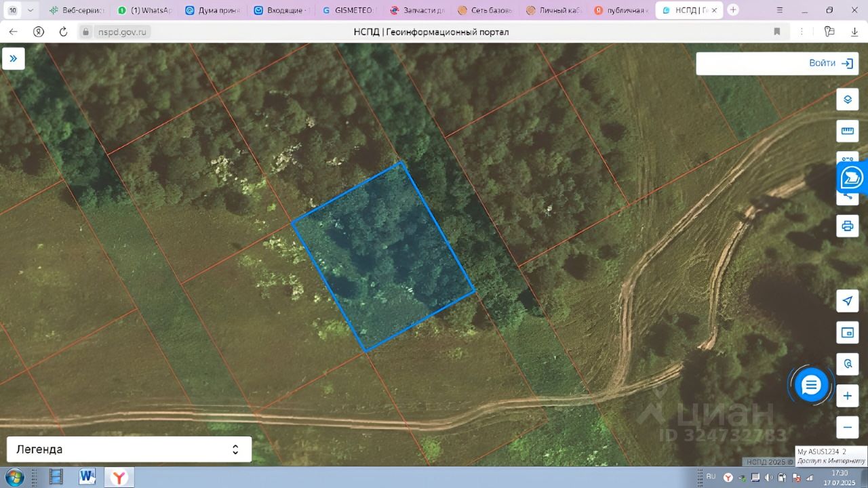Add a new browser tab
The height and width of the screenshot is (488, 868).
click(x=733, y=10)
